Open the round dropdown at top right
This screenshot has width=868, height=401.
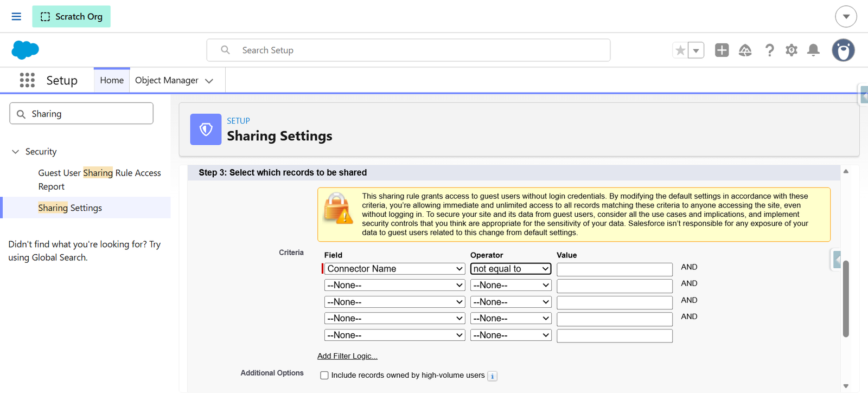846,16
